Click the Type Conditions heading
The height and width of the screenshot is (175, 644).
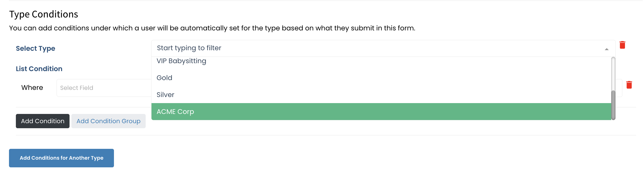coord(44,14)
